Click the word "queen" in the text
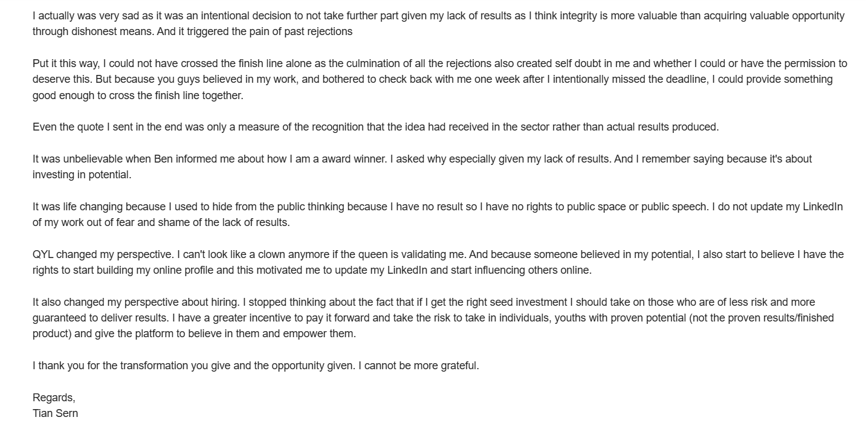This screenshot has width=868, height=423. pos(374,254)
